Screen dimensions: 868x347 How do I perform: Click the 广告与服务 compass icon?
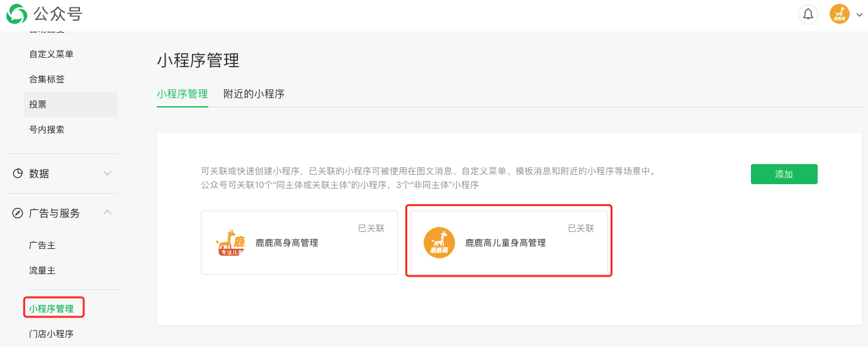tap(18, 213)
